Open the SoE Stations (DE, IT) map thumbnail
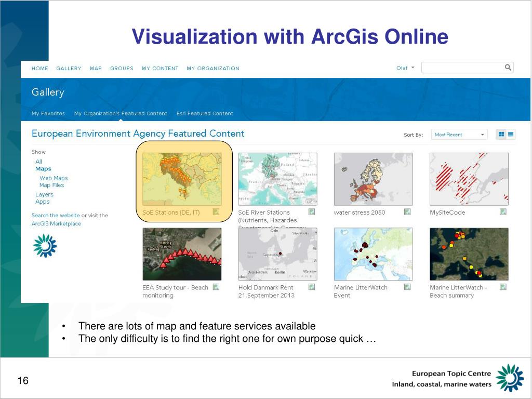 (x=182, y=179)
